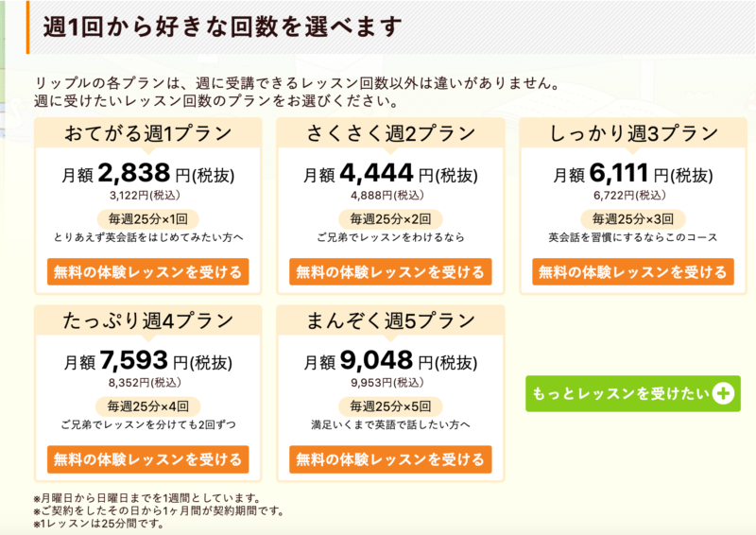Click the おてがる週1プラン heading

coord(147,133)
